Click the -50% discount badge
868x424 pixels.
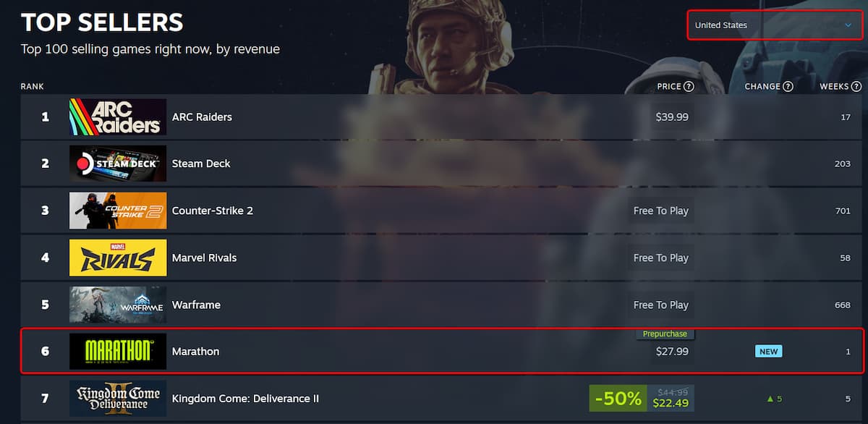tap(618, 399)
